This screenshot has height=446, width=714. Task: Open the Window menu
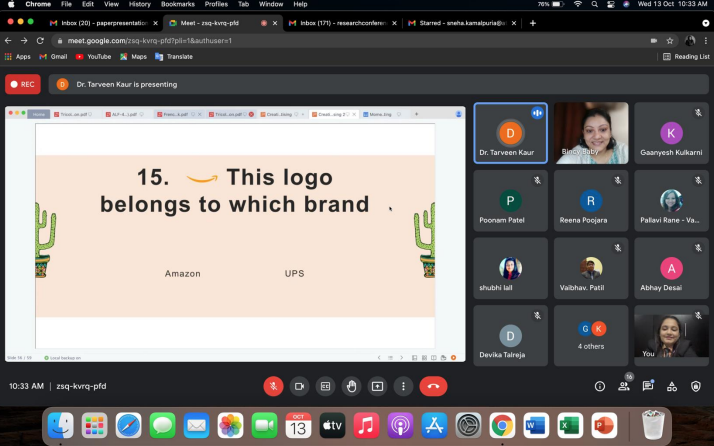(271, 4)
